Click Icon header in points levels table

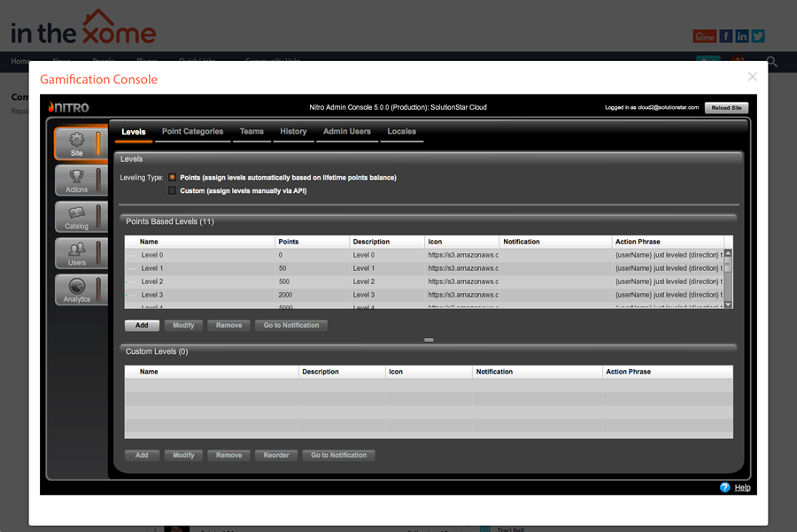tap(462, 242)
